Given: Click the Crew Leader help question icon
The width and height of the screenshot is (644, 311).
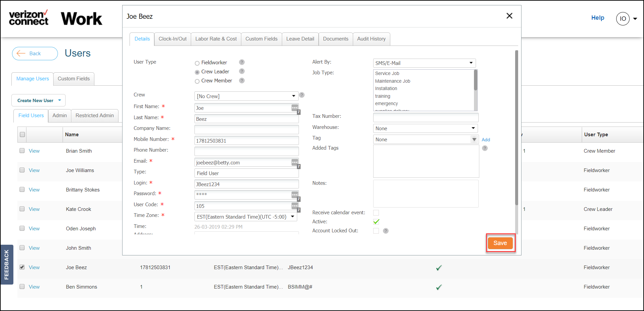Looking at the screenshot, I should (x=242, y=71).
